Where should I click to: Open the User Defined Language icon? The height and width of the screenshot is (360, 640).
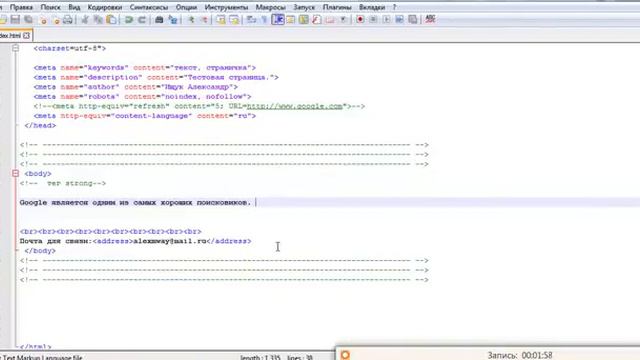(x=291, y=19)
